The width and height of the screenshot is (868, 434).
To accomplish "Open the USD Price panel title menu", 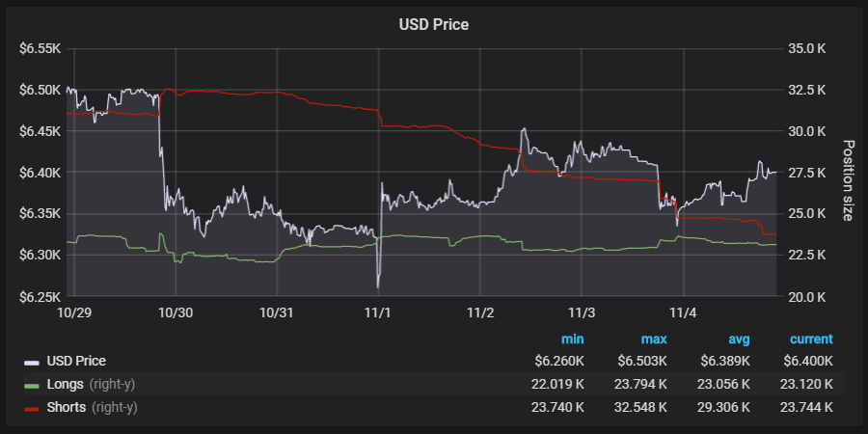I will click(x=434, y=24).
